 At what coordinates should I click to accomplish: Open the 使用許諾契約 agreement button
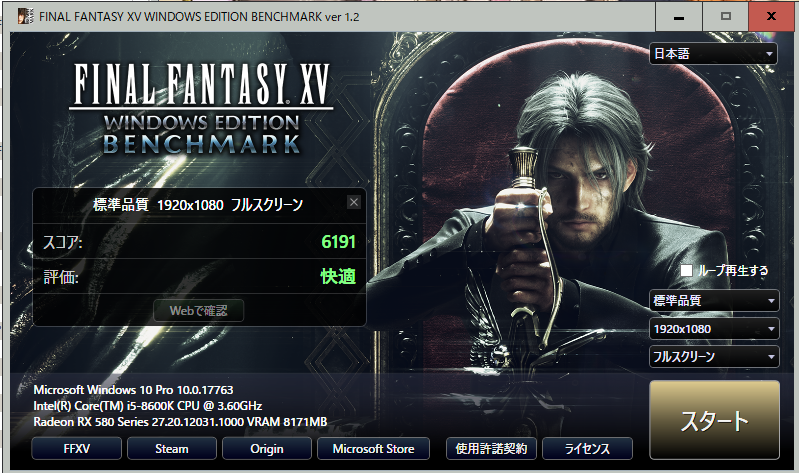pos(491,449)
